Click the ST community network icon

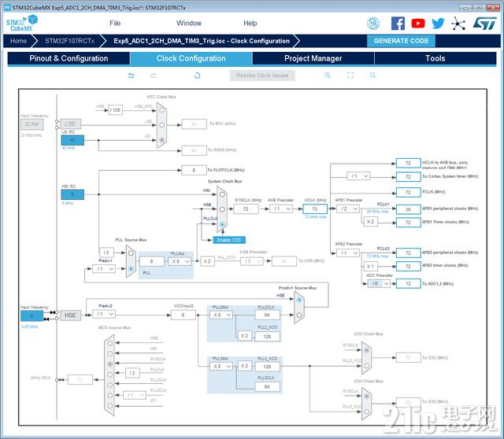coord(458,24)
